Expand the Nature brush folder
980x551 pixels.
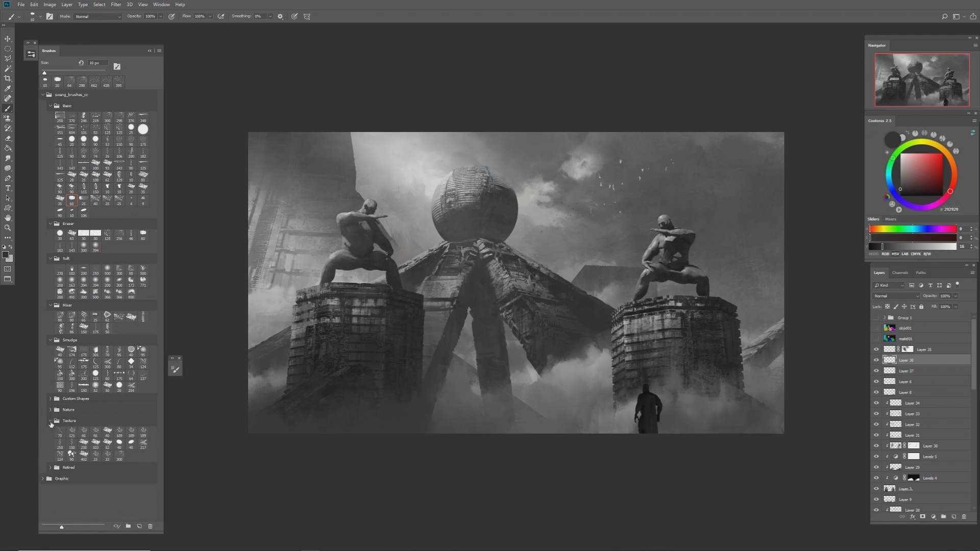click(51, 410)
